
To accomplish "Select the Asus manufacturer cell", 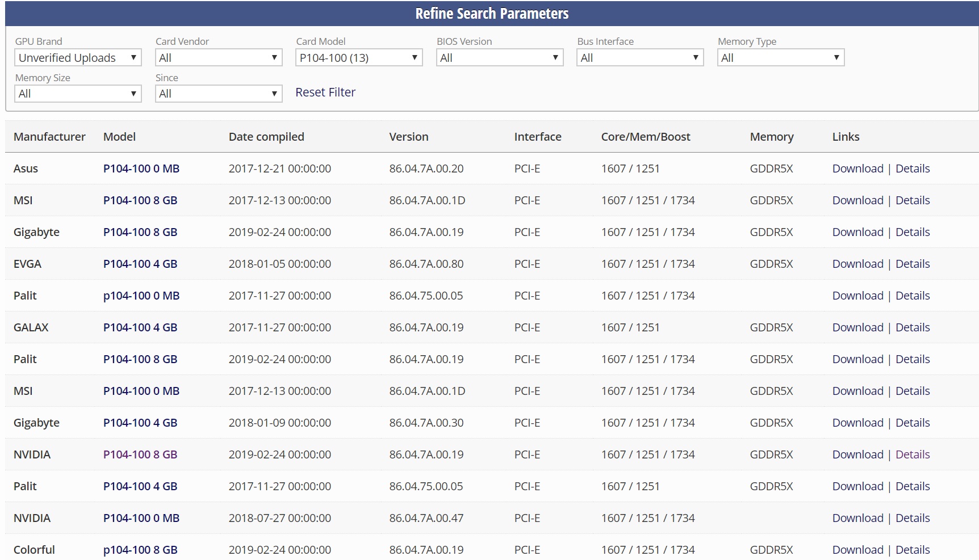I will click(26, 169).
